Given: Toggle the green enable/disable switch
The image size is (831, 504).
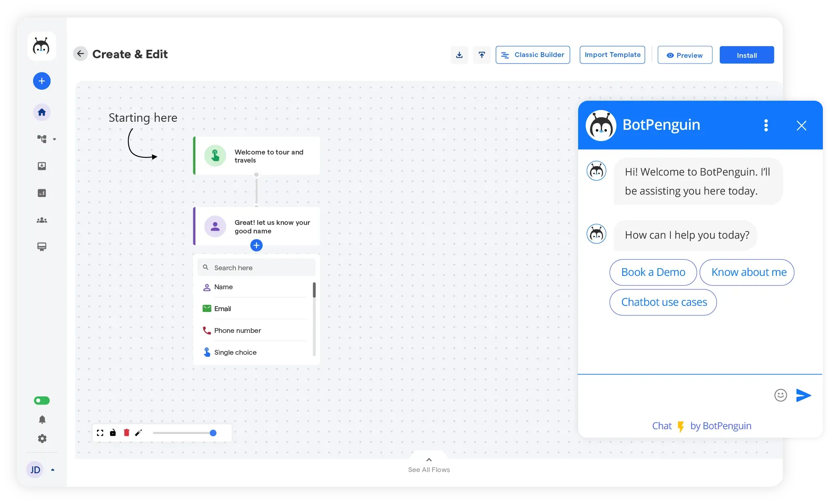Looking at the screenshot, I should pyautogui.click(x=42, y=401).
